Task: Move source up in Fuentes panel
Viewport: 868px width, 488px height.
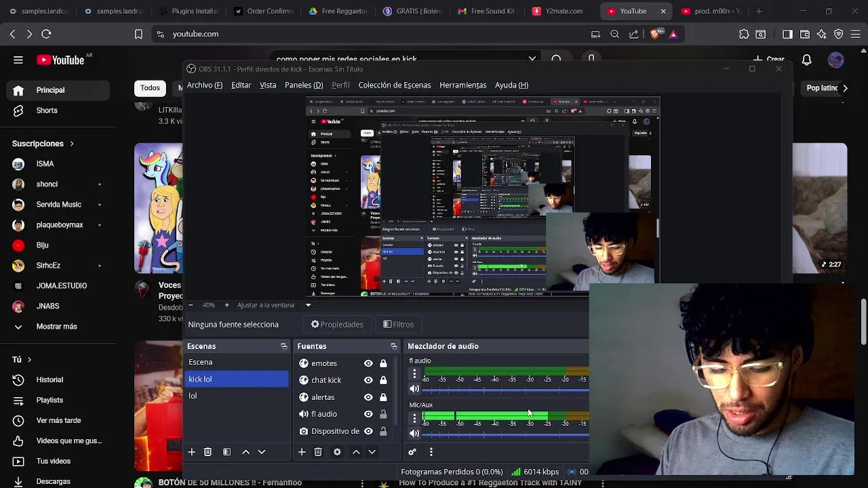Action: pyautogui.click(x=355, y=452)
